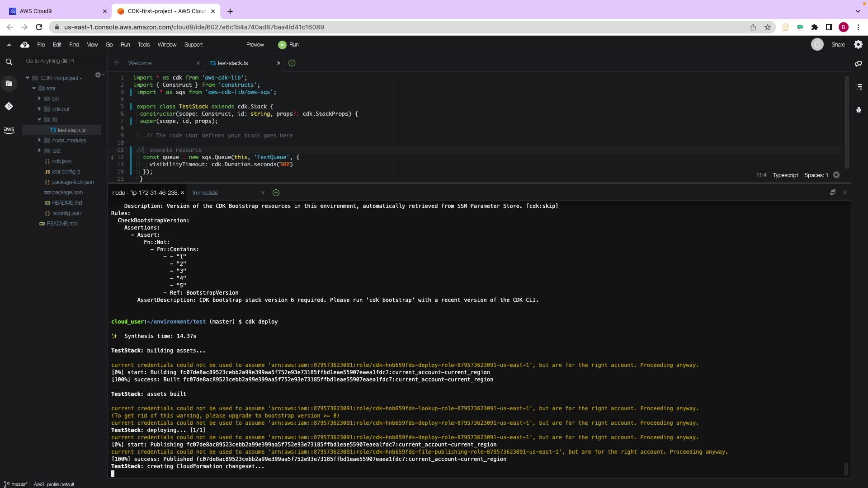868x488 pixels.
Task: Collapse the top menu bar arrow
Action: [9, 45]
